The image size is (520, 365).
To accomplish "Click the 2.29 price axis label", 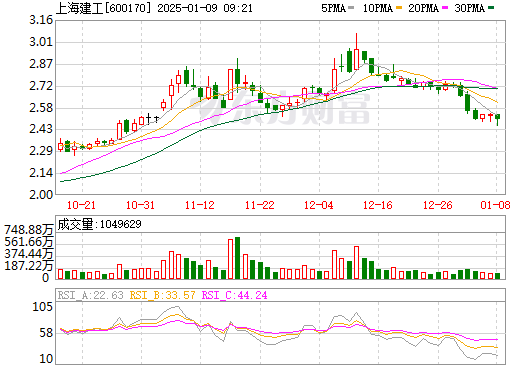I will [41, 151].
